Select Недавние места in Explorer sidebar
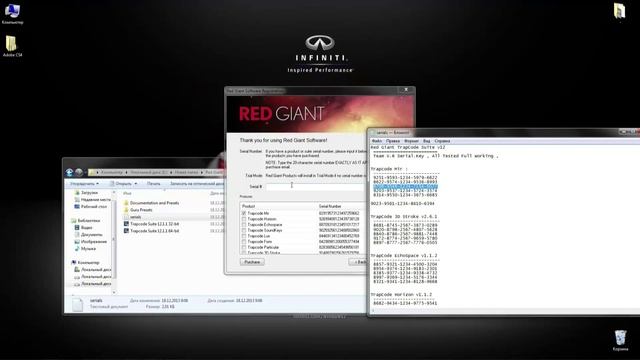The image size is (640, 360). (x=93, y=200)
